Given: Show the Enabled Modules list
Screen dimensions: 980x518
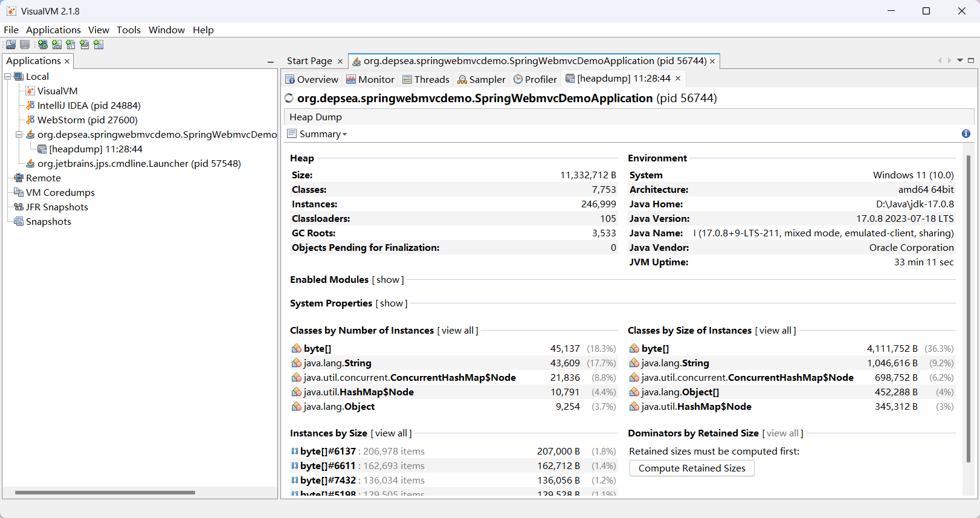Looking at the screenshot, I should pos(388,280).
